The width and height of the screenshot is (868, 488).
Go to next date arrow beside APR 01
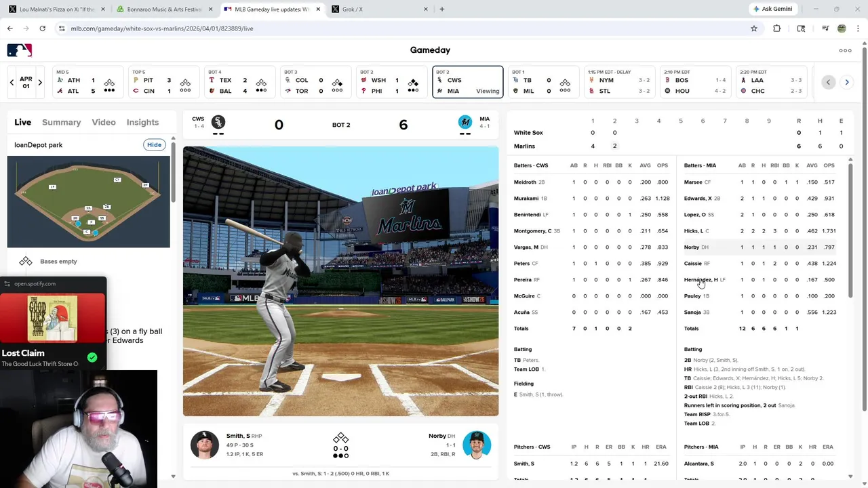point(40,83)
